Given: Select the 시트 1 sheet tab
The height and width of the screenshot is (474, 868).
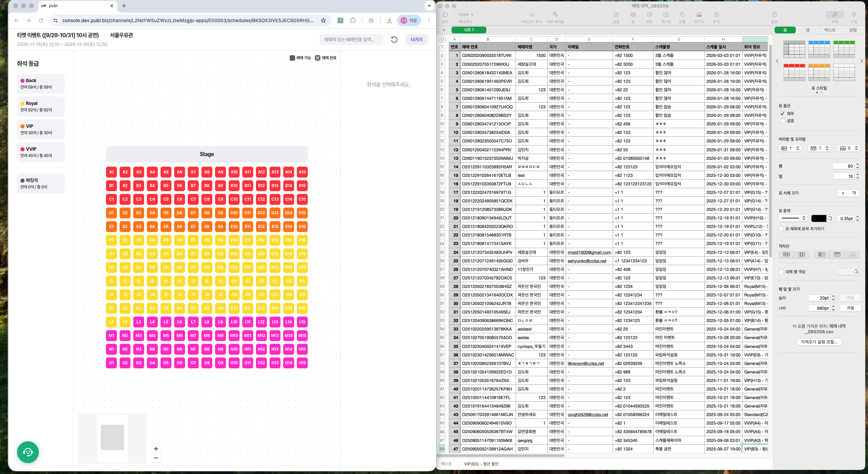Looking at the screenshot, I should [469, 30].
